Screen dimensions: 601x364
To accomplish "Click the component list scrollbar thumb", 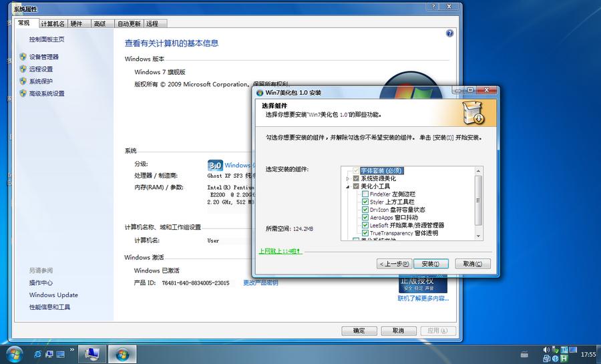I will point(478,200).
